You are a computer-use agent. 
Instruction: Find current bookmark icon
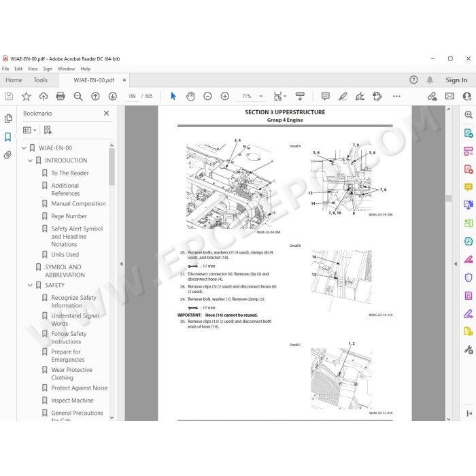pos(48,131)
